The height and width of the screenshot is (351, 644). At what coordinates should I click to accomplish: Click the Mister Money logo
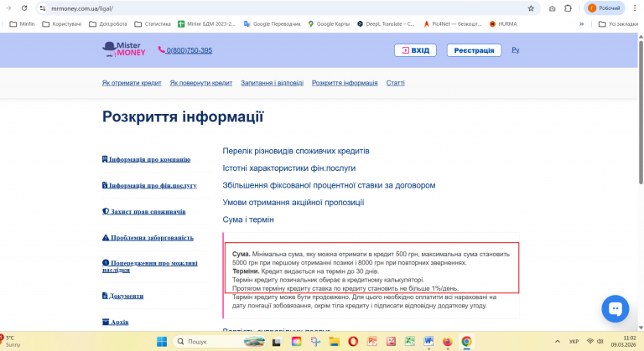pyautogui.click(x=123, y=49)
